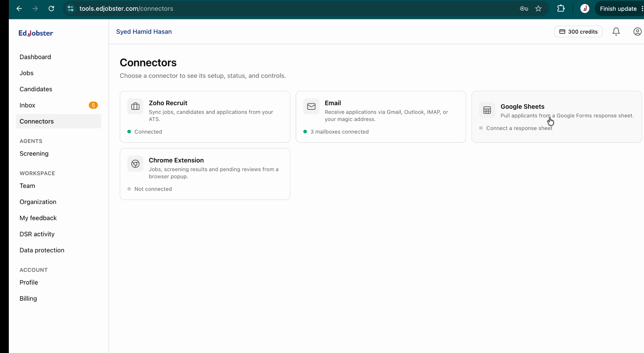Click Email description about Gmail, Outlook, IMAP

(386, 116)
